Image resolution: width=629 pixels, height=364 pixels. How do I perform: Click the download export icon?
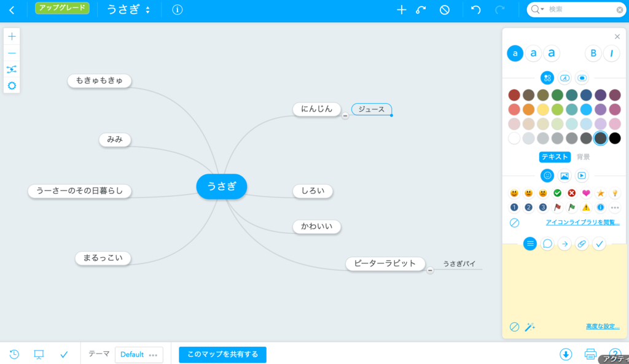coord(566,354)
